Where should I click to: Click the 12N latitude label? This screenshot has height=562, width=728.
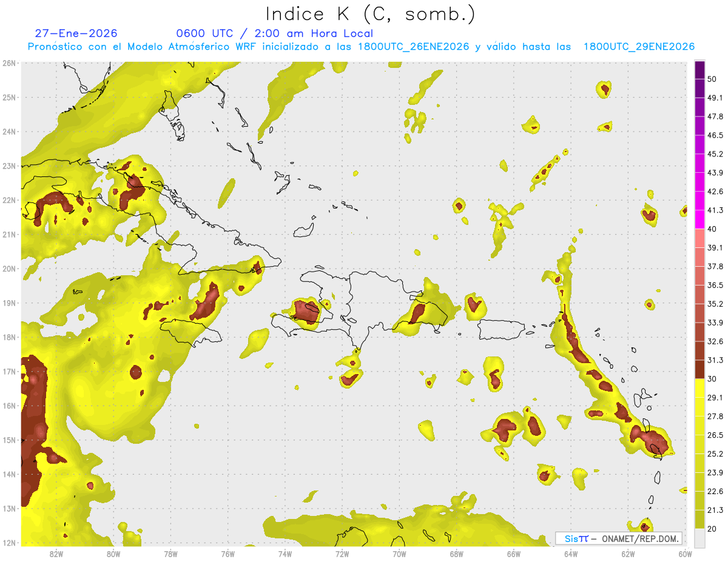tap(9, 542)
